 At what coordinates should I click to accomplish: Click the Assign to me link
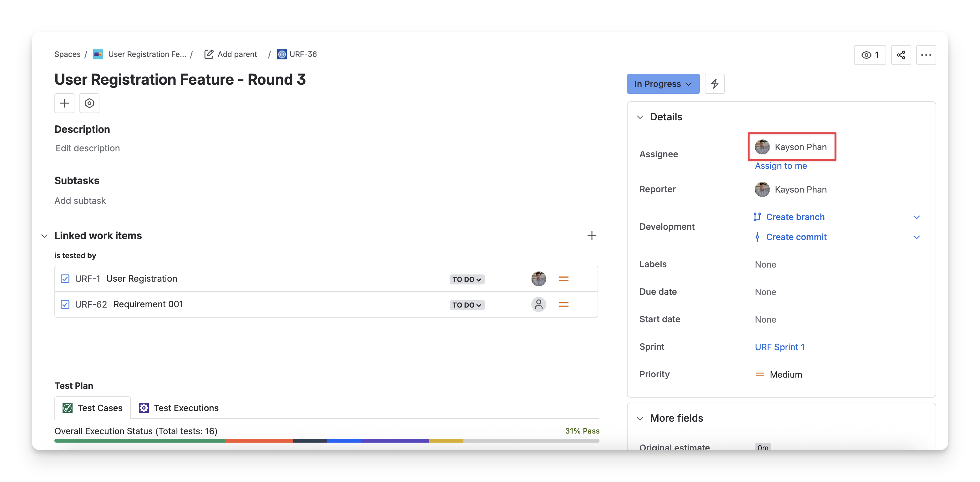point(780,166)
